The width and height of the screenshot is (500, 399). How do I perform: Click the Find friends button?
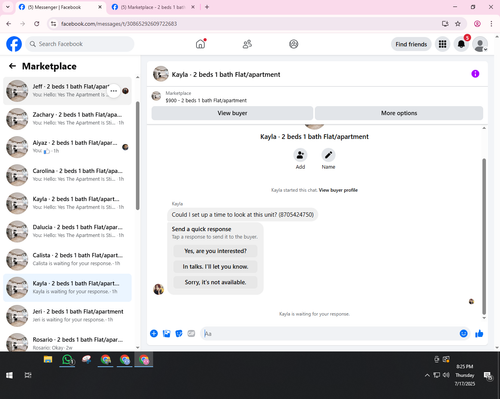point(411,44)
